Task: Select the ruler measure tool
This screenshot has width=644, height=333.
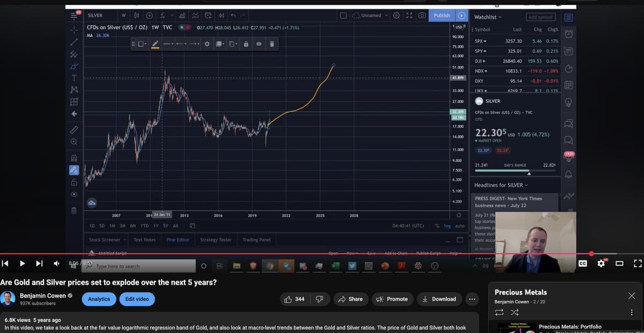Action: coord(74,129)
